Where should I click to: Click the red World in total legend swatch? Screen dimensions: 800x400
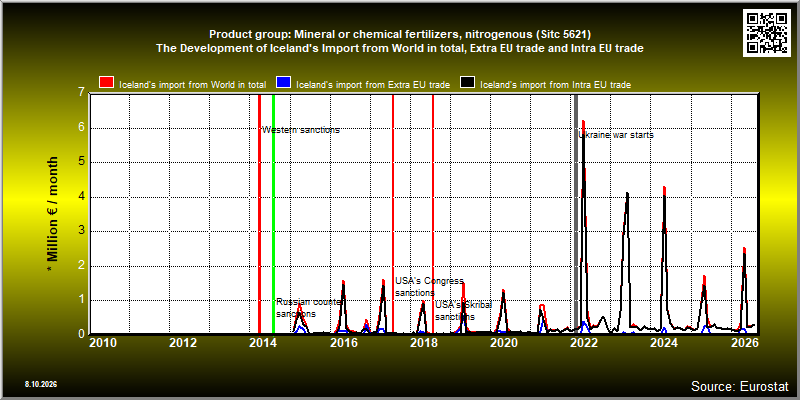[x=106, y=83]
